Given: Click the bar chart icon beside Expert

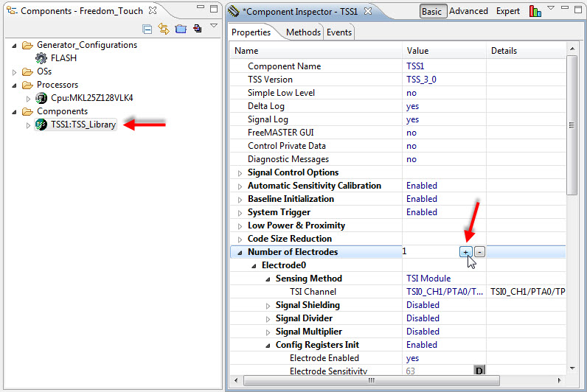Looking at the screenshot, I should (x=535, y=11).
